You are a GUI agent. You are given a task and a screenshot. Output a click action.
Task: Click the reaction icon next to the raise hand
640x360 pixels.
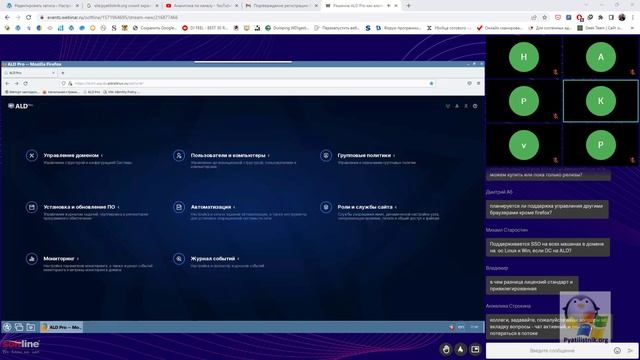[x=460, y=349]
